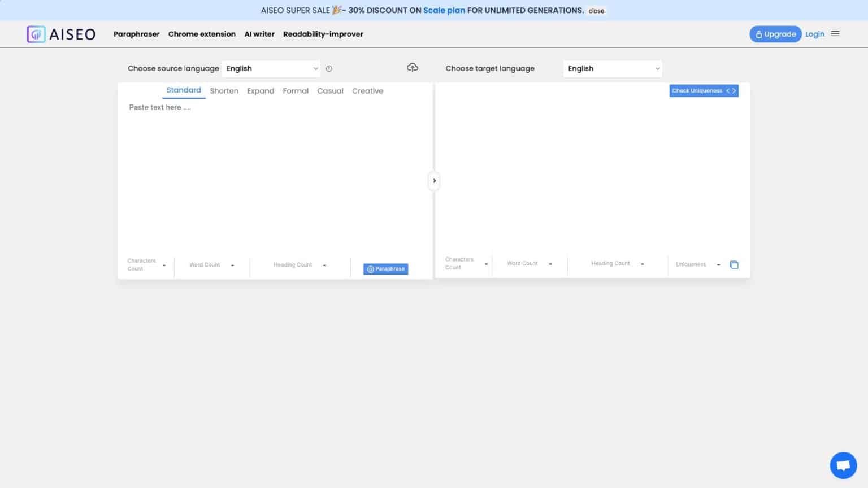Click the Heading Count label in the output panel
This screenshot has height=488, width=868.
pos(610,264)
